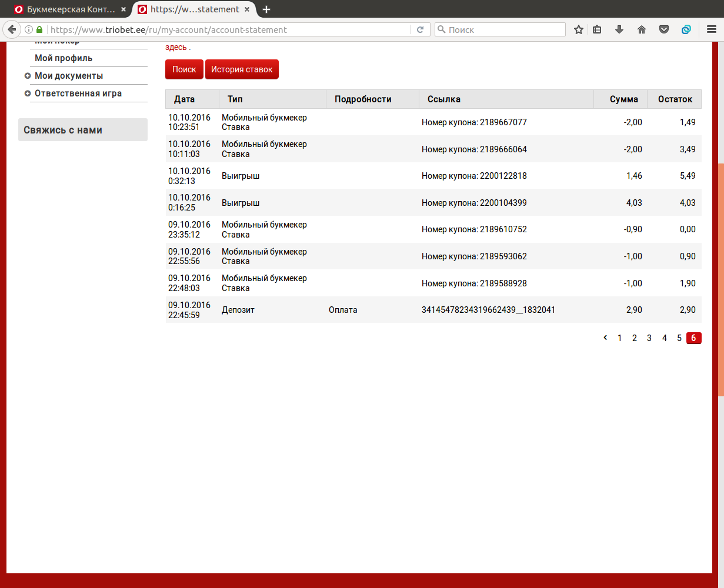
Task: Open История ставок button
Action: (242, 69)
